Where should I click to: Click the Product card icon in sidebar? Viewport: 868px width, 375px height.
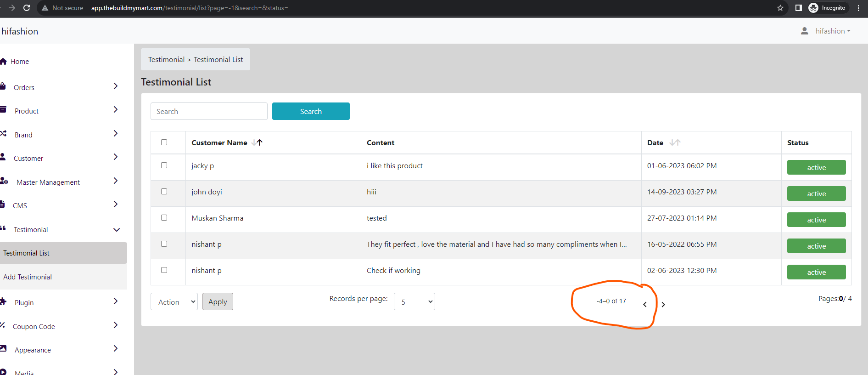[3, 109]
